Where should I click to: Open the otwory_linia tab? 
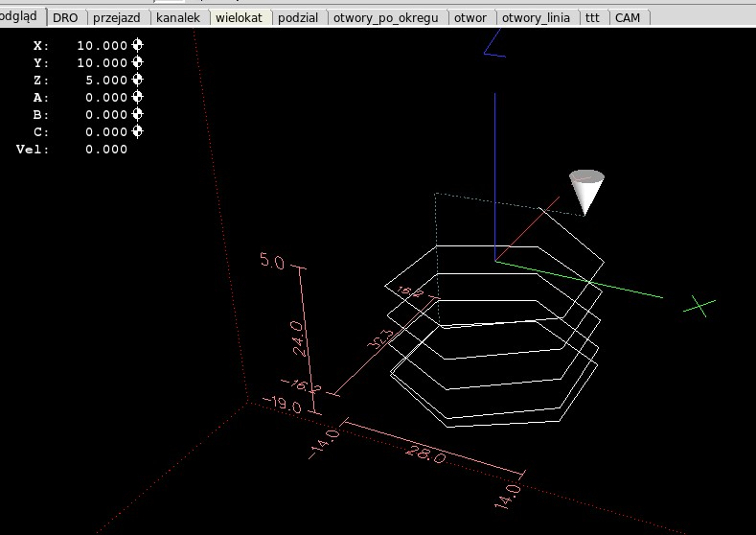tap(536, 18)
